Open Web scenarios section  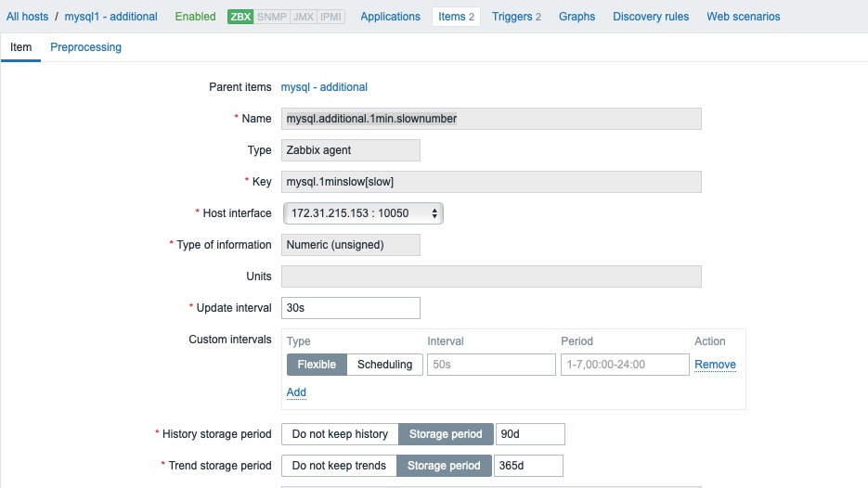pyautogui.click(x=743, y=17)
